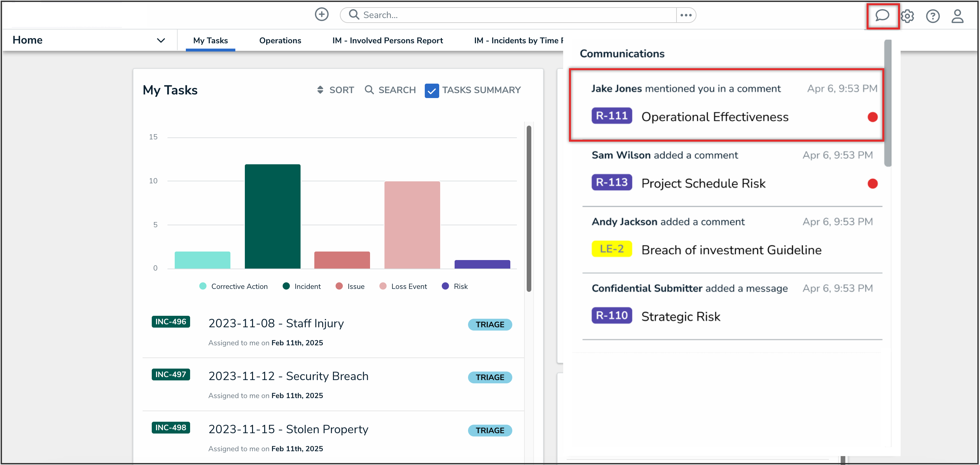
Task: Open the INC-496 Staff Injury task
Action: (x=276, y=323)
